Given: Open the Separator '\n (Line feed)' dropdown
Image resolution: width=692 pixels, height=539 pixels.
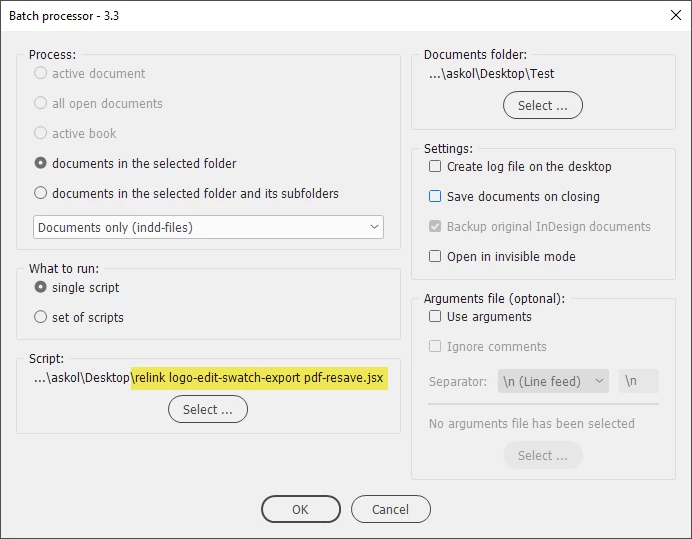Looking at the screenshot, I should point(553,381).
